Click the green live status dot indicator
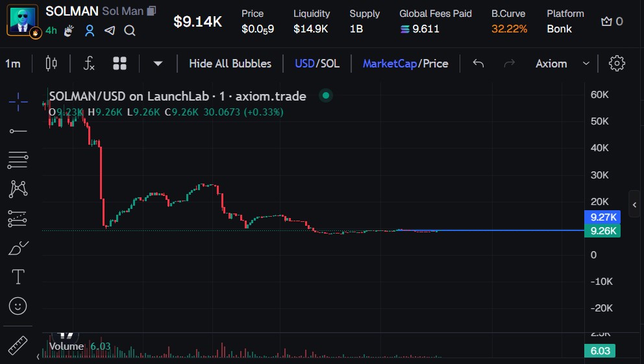The image size is (644, 364). (x=326, y=95)
